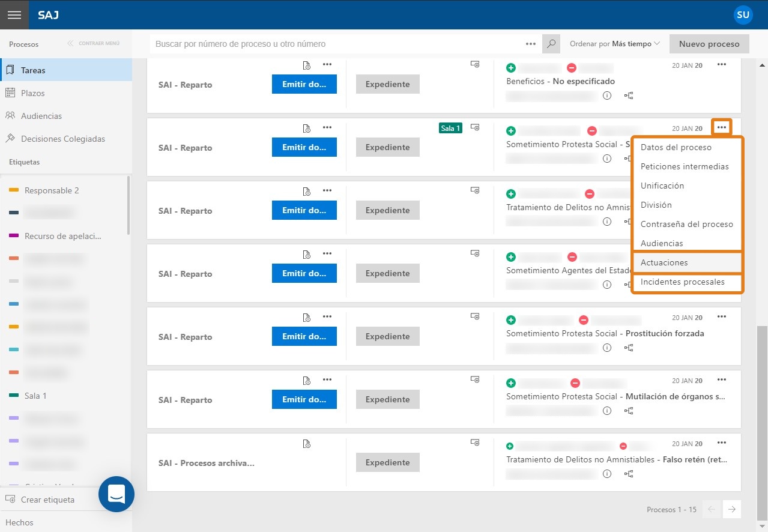
Task: Click info icon in Sometimiento Agentes del Estado row
Action: click(607, 285)
